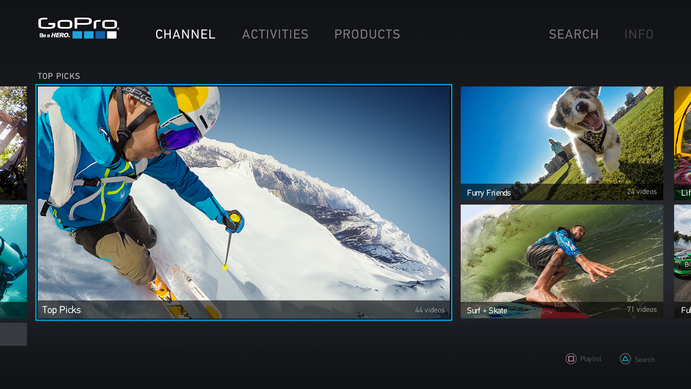Click the Furry Friends title caption
The image size is (691, 389).
click(x=488, y=193)
